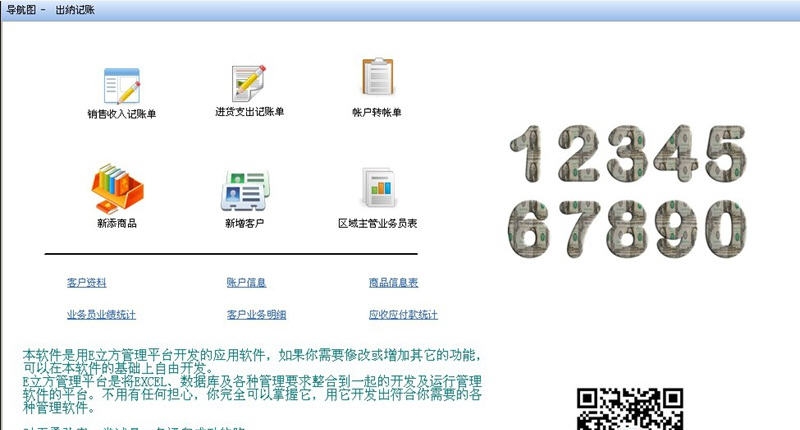Click the 进货支出记账单 label
The width and height of the screenshot is (800, 430).
249,112
